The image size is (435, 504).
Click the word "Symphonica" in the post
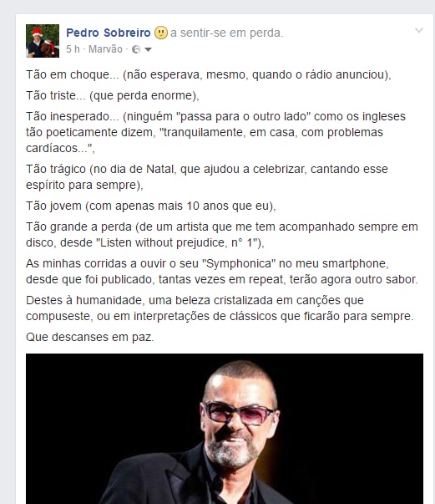coord(239,263)
